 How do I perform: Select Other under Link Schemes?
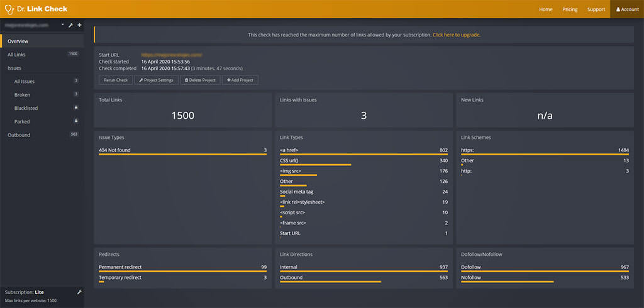click(x=545, y=162)
